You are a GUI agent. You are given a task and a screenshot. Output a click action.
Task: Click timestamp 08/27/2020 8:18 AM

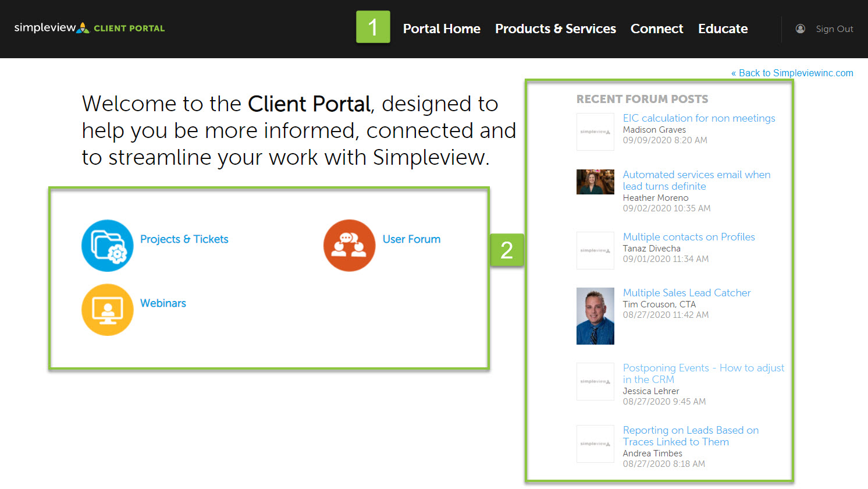[x=664, y=464]
